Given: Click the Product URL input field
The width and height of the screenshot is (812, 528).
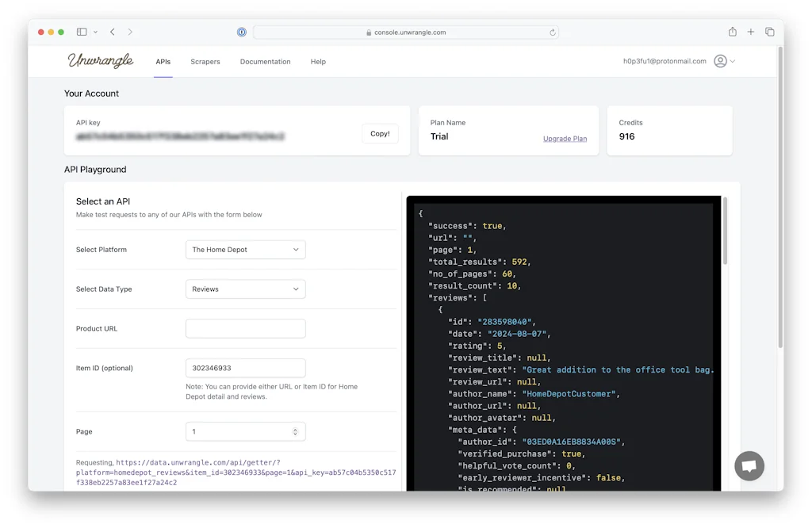Looking at the screenshot, I should 246,329.
